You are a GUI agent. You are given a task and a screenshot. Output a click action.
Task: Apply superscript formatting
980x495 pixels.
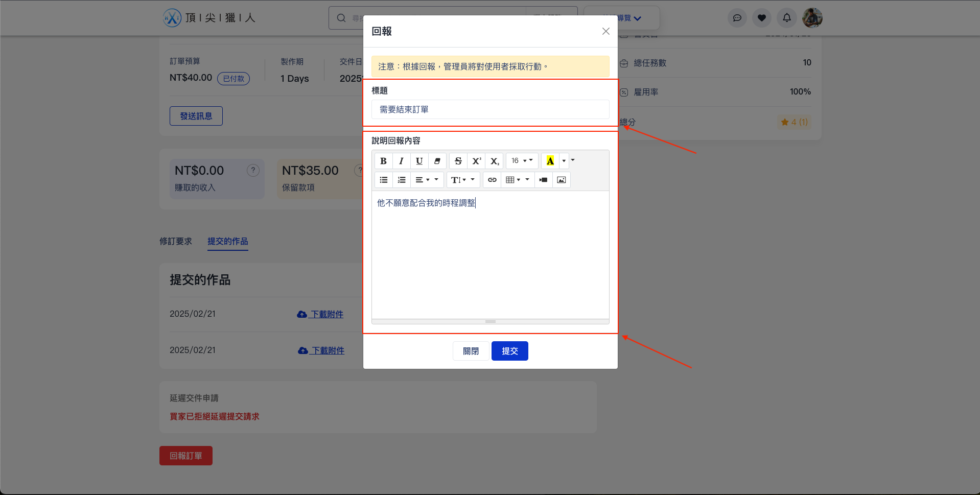coord(476,160)
